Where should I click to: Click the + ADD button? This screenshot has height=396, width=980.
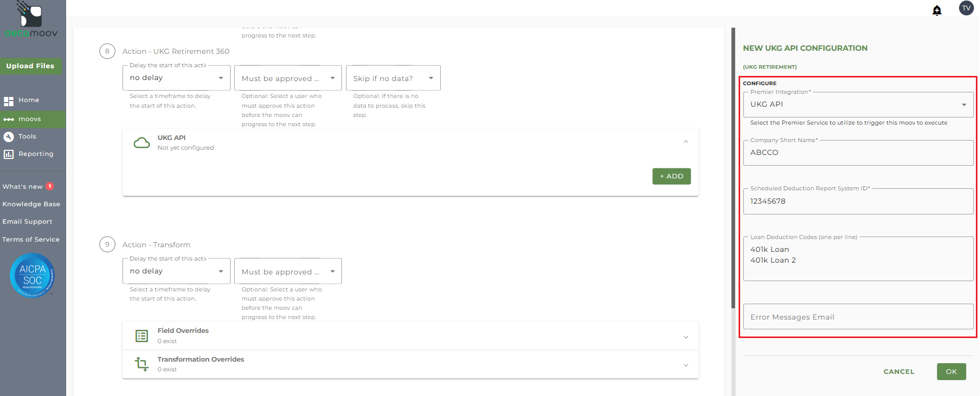[671, 176]
